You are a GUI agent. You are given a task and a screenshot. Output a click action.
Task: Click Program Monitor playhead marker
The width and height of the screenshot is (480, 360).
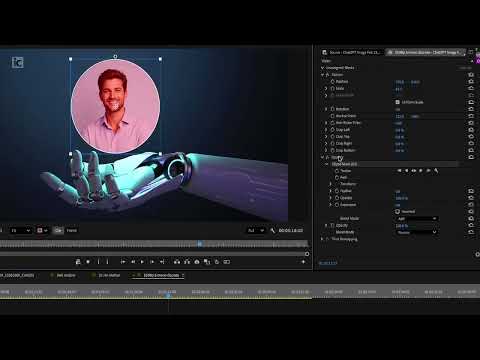tap(200, 244)
